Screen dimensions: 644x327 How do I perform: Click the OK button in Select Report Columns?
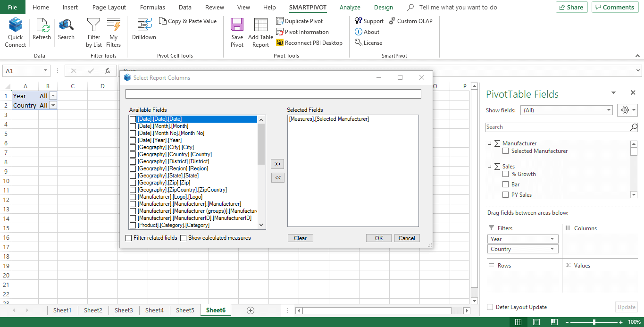[378, 238]
